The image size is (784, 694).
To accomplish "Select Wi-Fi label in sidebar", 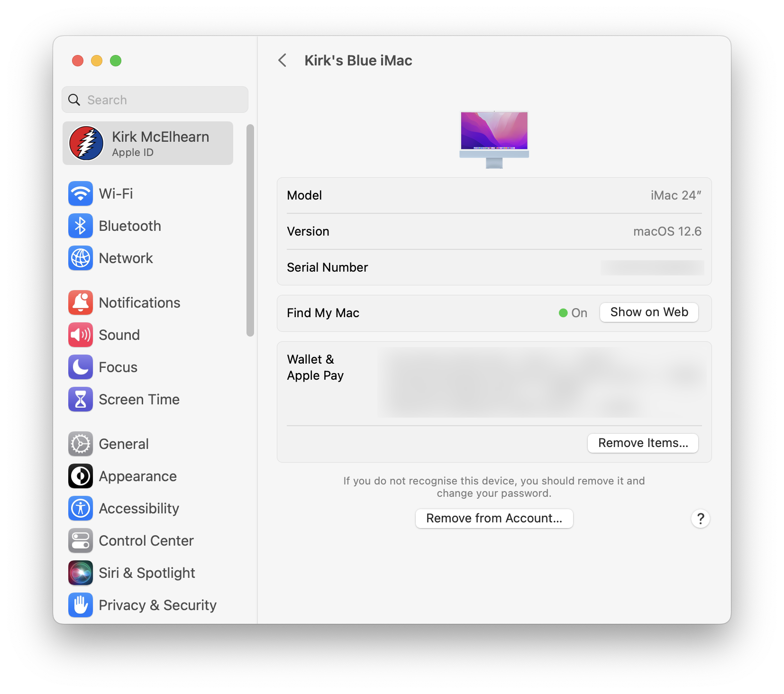I will click(x=116, y=194).
